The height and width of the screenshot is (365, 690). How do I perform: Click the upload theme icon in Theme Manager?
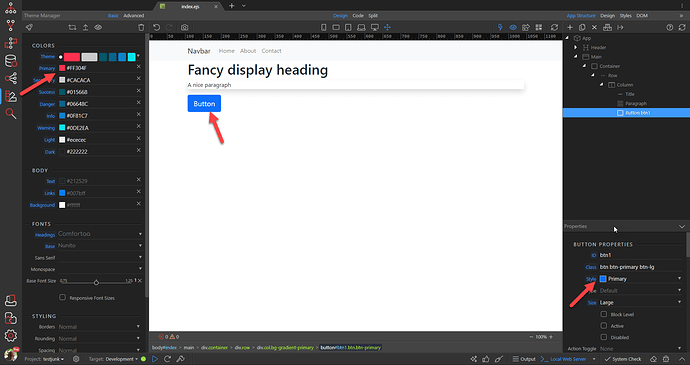85,27
